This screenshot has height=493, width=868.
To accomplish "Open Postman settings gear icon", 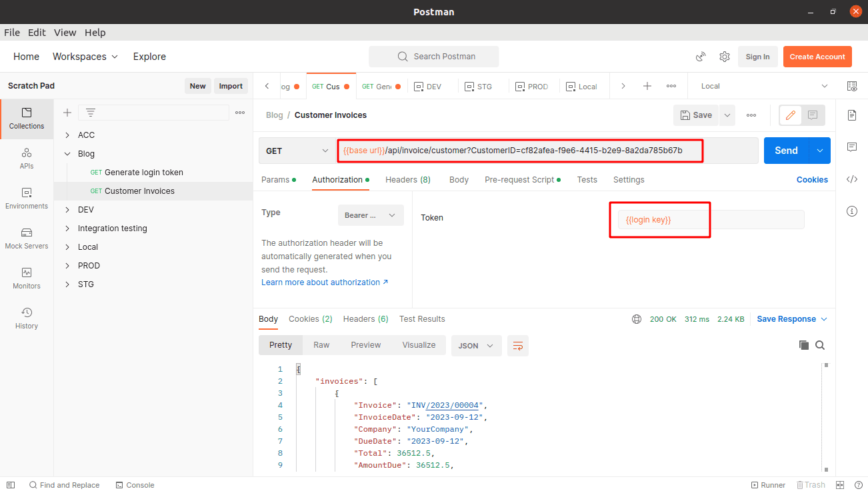I will [x=725, y=57].
